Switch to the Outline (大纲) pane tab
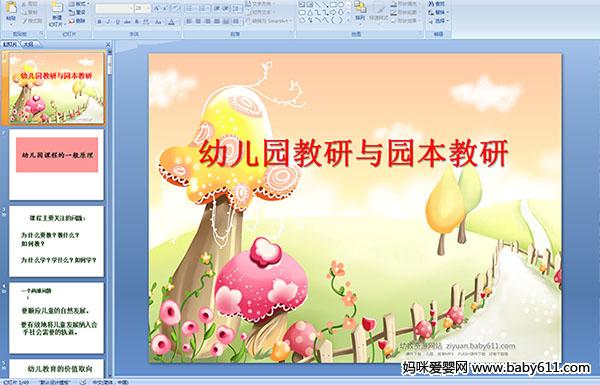 pyautogui.click(x=29, y=44)
